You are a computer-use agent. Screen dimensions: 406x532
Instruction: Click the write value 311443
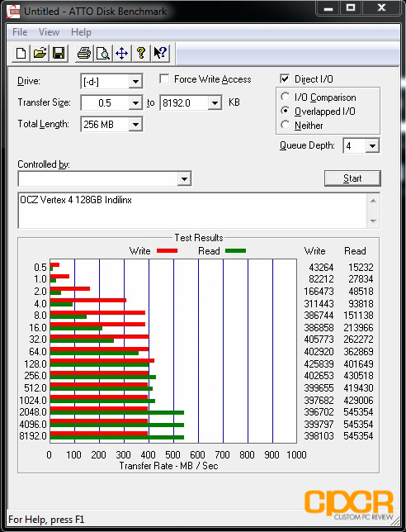(x=319, y=303)
